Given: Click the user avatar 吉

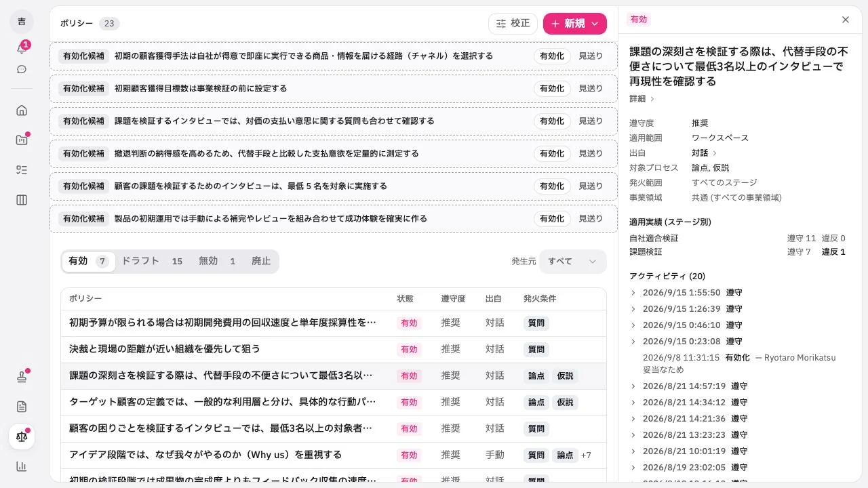Looking at the screenshot, I should pos(22,22).
